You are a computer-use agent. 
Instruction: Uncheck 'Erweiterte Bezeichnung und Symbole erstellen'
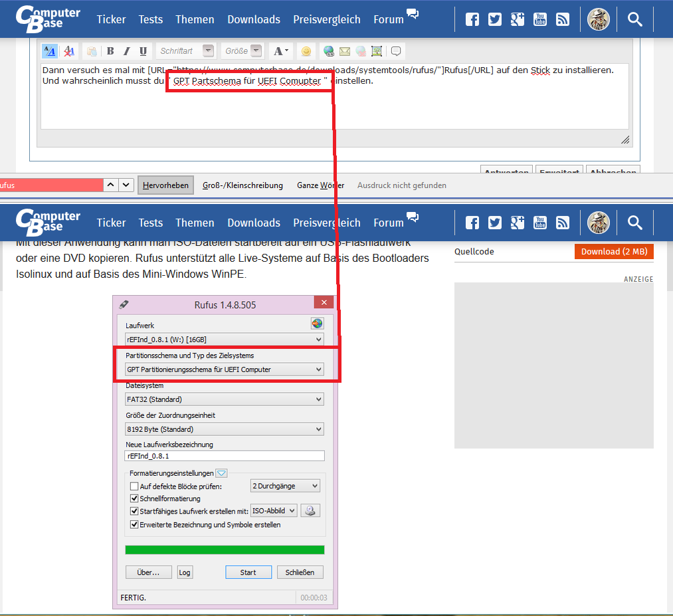tap(134, 524)
